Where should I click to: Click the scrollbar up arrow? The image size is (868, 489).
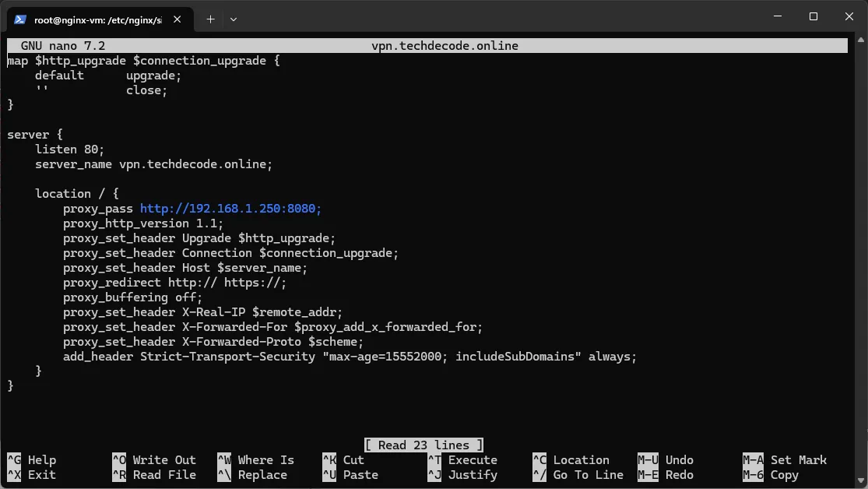tap(861, 39)
